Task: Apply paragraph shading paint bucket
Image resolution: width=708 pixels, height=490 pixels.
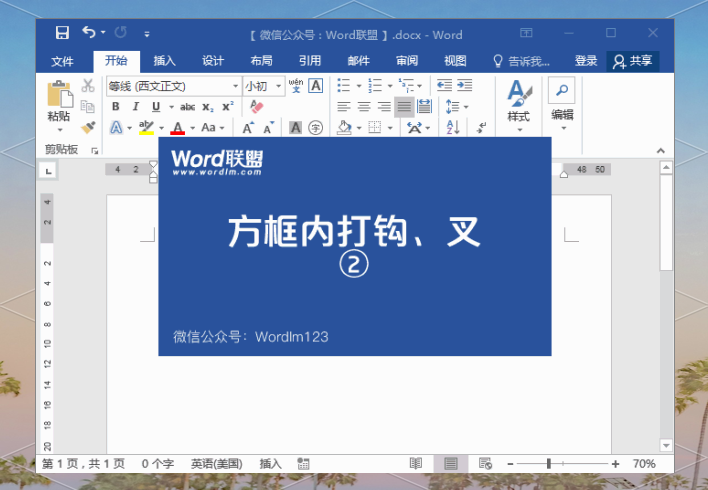Action: [x=345, y=128]
